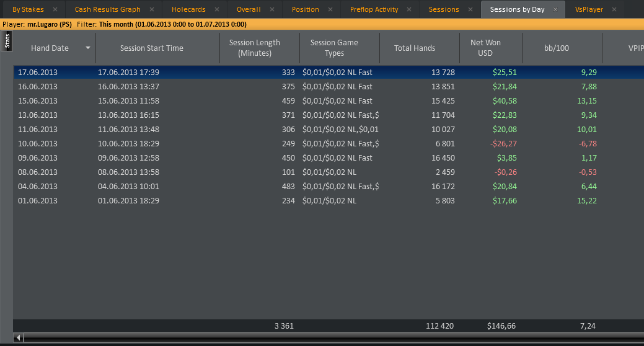Image resolution: width=644 pixels, height=346 pixels.
Task: Select the 15.06.2013 session row
Action: [248, 101]
